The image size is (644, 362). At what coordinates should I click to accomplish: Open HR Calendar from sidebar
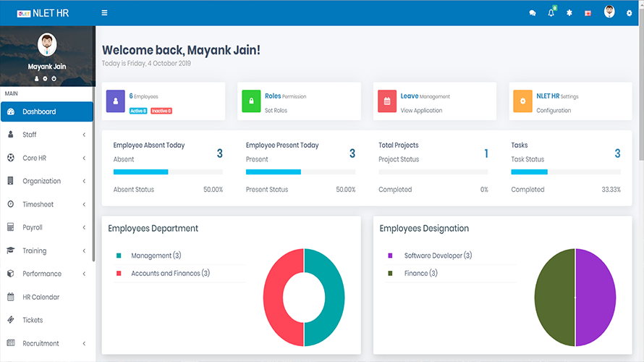(41, 297)
